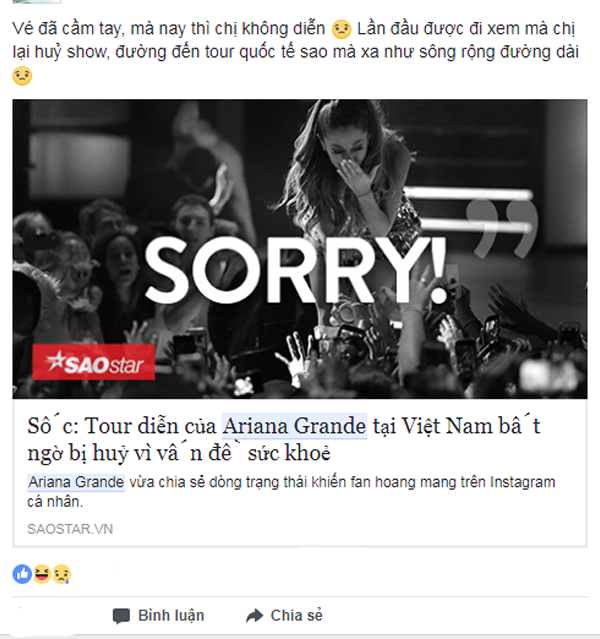The width and height of the screenshot is (600, 639).
Task: Visit the SAOSTAR.VN source link
Action: click(x=70, y=529)
